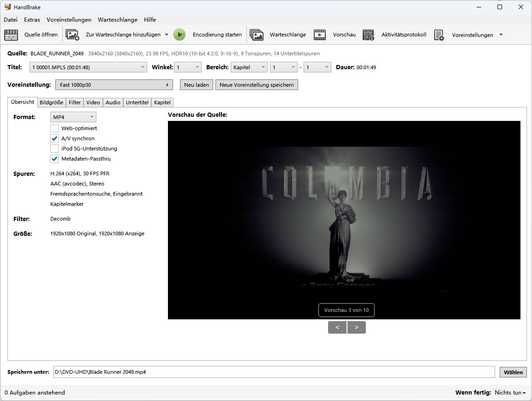Open the Voreinstellungen menu in the menu bar
532x401 pixels.
69,20
